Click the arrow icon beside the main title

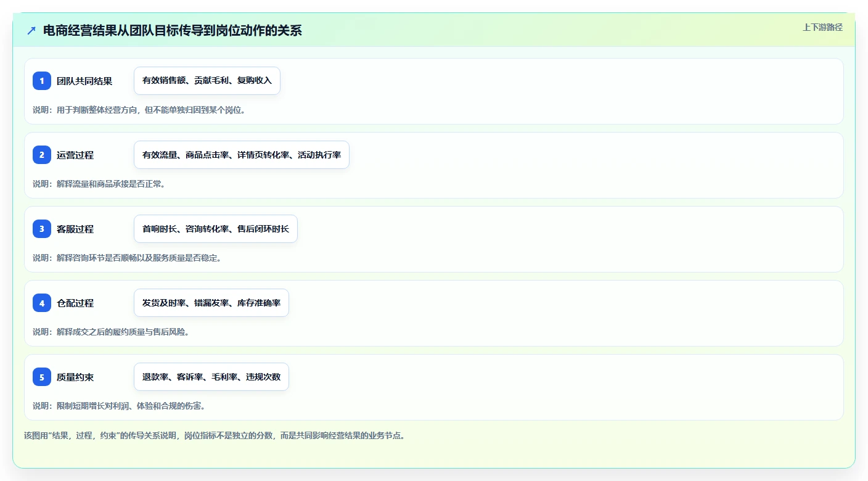(x=31, y=30)
